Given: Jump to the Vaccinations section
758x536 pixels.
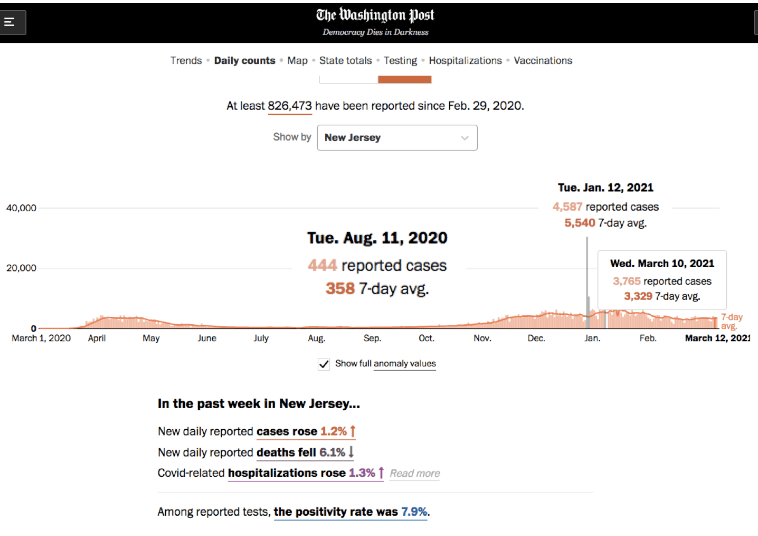Looking at the screenshot, I should pyautogui.click(x=543, y=61).
